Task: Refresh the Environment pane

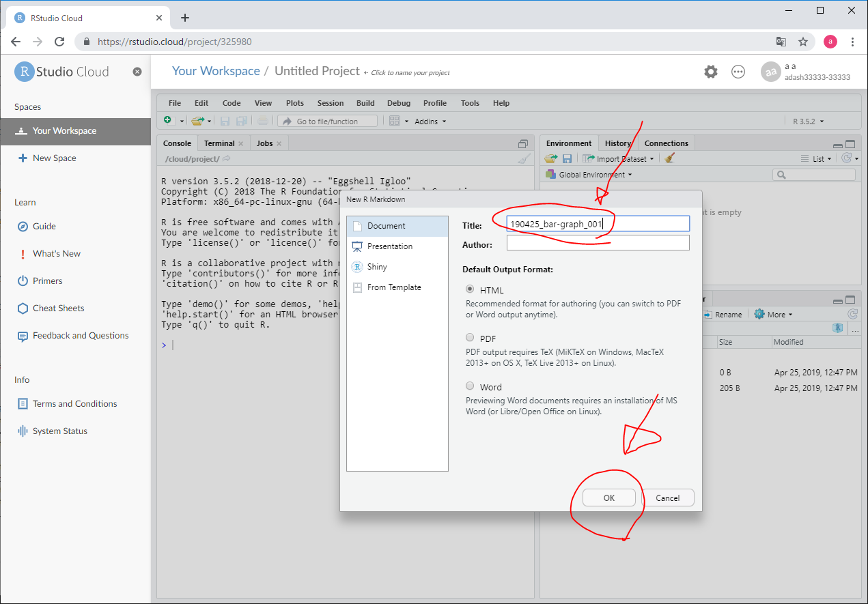Action: [x=846, y=158]
